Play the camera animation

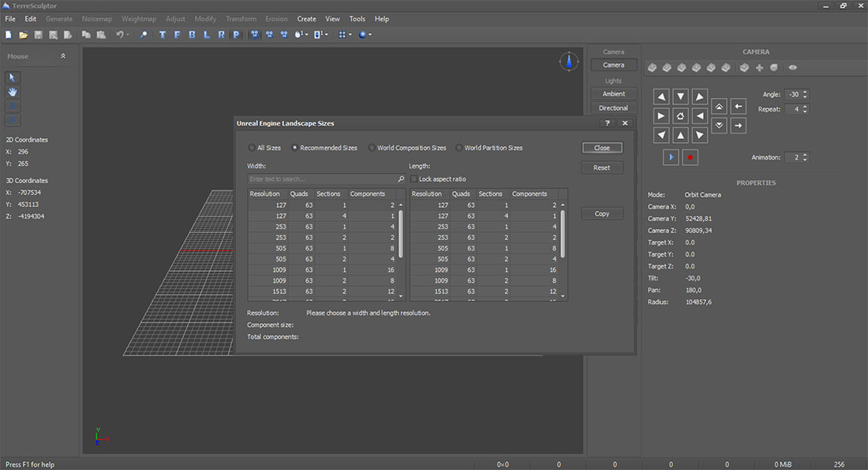click(671, 157)
